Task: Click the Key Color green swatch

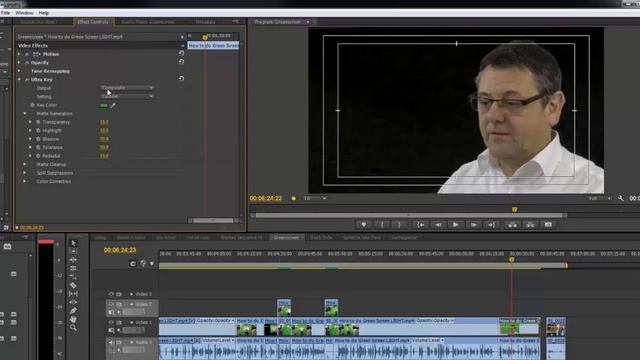Action: 104,105
